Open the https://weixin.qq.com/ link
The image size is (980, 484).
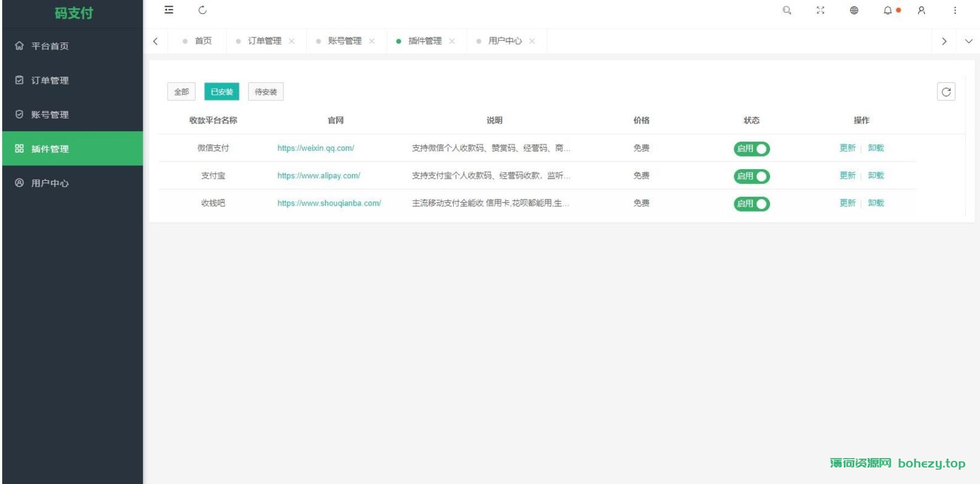pyautogui.click(x=316, y=148)
